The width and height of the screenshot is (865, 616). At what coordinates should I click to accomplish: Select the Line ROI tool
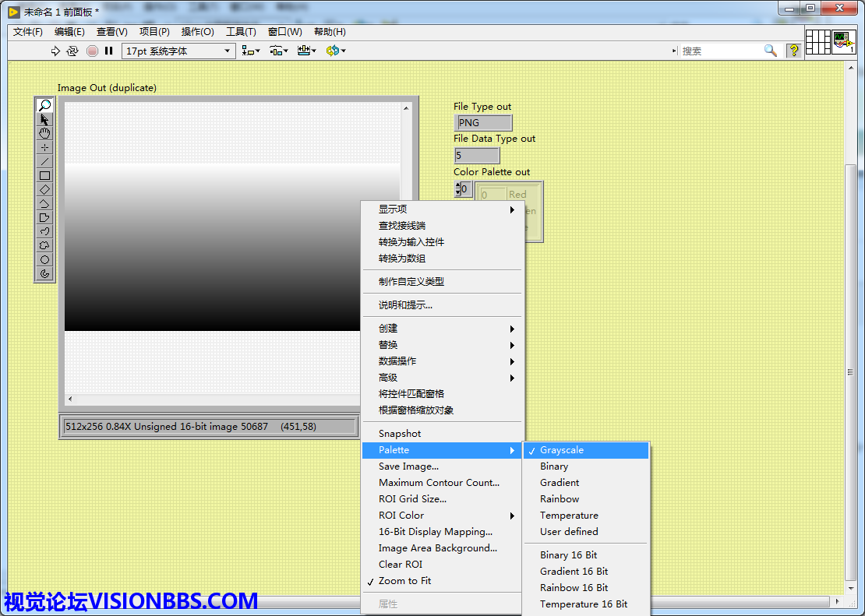click(44, 161)
